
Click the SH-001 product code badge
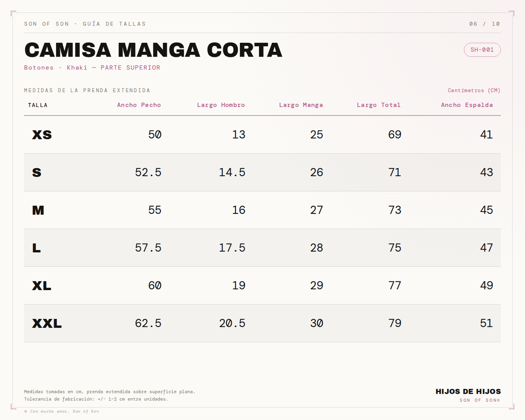point(482,50)
